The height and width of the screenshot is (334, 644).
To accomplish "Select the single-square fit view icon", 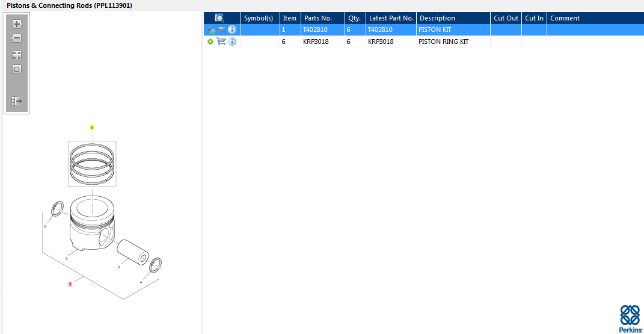I will 17,69.
